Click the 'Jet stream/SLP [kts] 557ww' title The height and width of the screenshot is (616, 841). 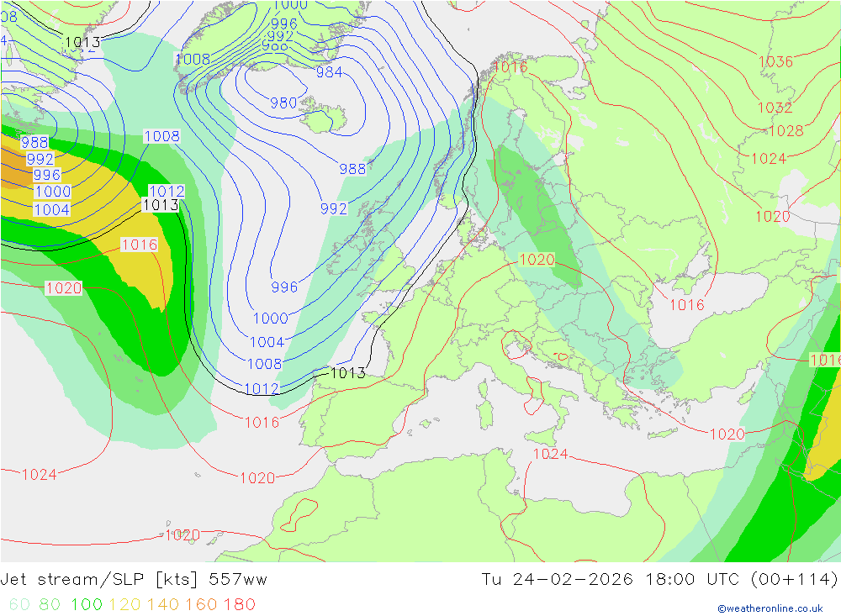click(x=134, y=580)
